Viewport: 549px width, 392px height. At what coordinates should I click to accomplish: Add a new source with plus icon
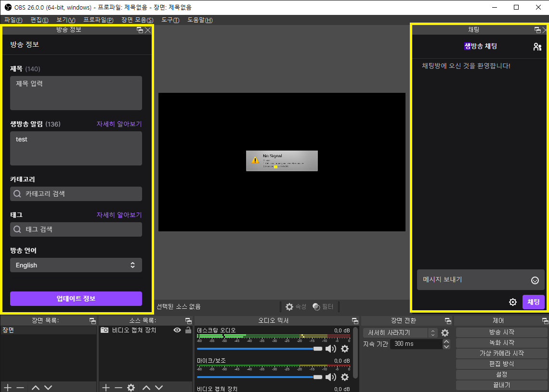tap(106, 387)
